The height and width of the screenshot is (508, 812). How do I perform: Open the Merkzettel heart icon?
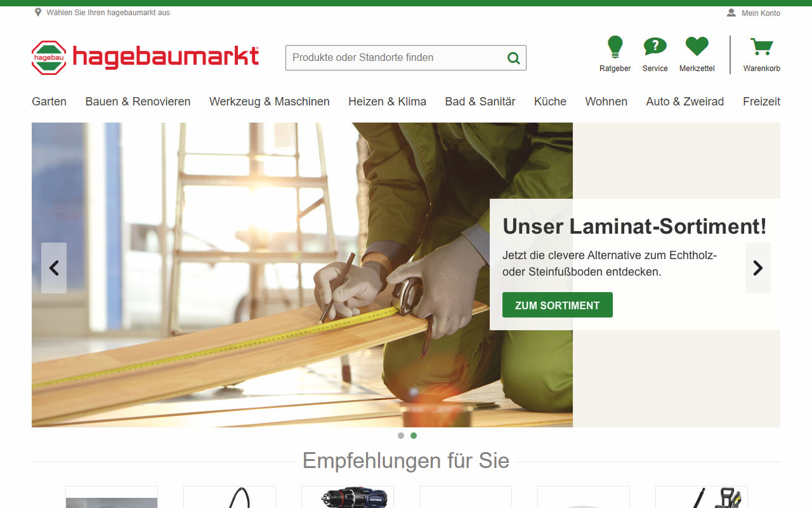(x=697, y=46)
